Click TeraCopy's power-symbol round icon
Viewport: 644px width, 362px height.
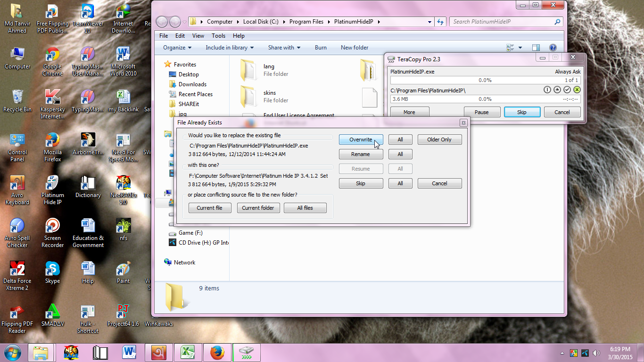pyautogui.click(x=547, y=90)
